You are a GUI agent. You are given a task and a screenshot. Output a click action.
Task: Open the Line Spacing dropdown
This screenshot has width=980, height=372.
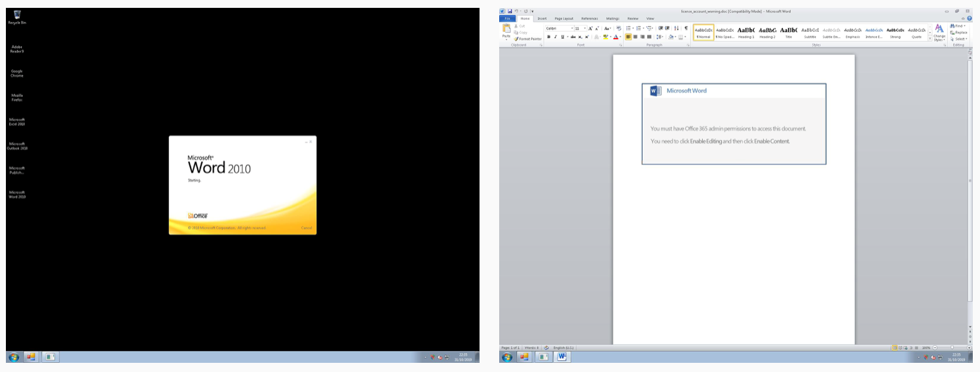point(660,37)
